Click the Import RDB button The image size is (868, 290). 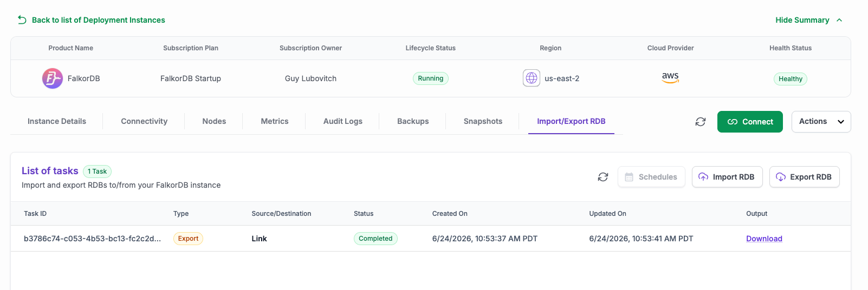[x=727, y=177]
